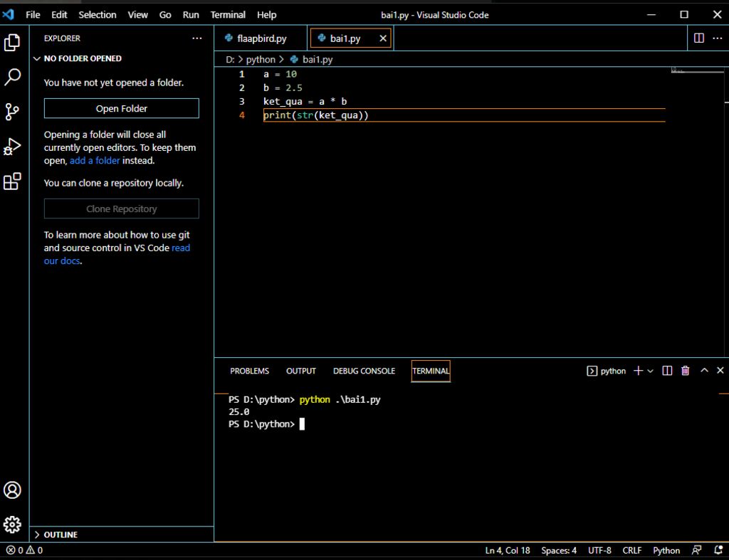Kill terminal with trash icon
Screen dimensions: 729x560
(x=686, y=371)
